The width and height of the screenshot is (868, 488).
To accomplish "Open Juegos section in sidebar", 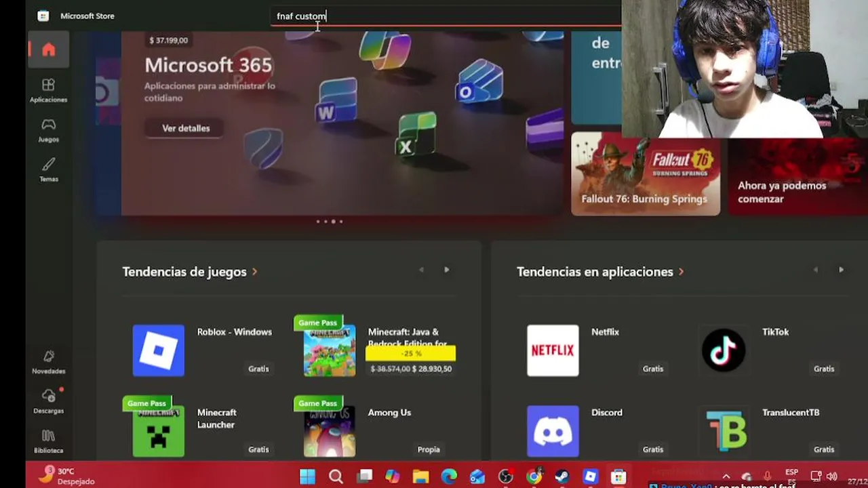I will click(48, 130).
